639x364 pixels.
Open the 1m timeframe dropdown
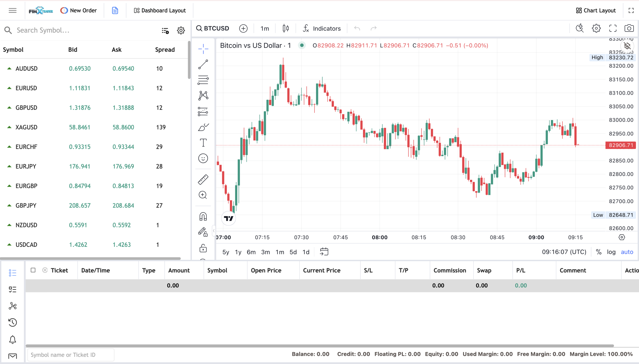click(x=265, y=28)
